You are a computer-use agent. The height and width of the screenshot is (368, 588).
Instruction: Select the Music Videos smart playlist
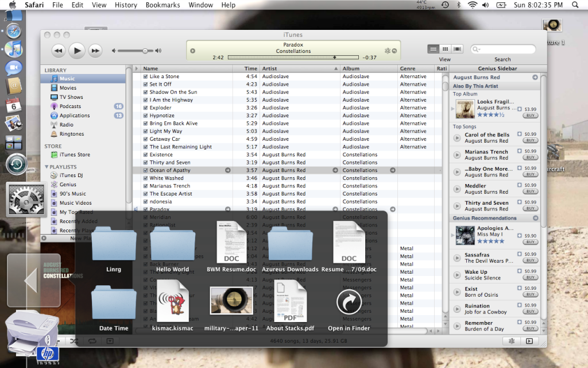pos(75,203)
